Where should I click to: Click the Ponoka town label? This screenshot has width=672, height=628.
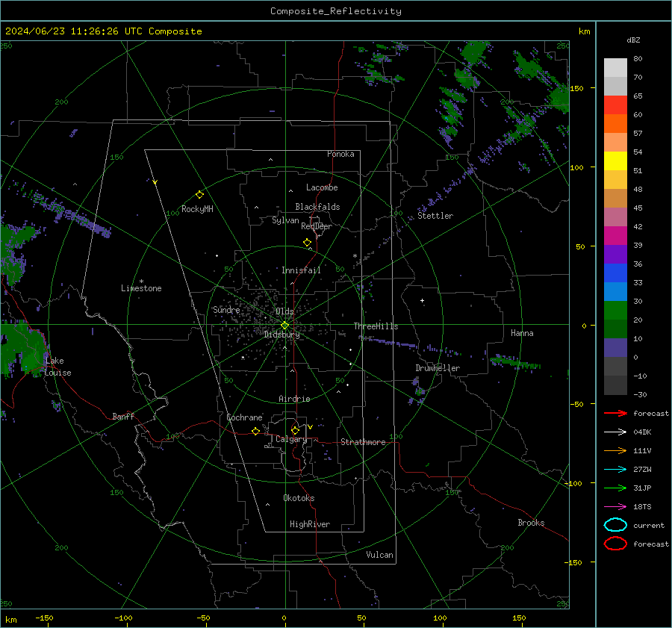pyautogui.click(x=340, y=155)
